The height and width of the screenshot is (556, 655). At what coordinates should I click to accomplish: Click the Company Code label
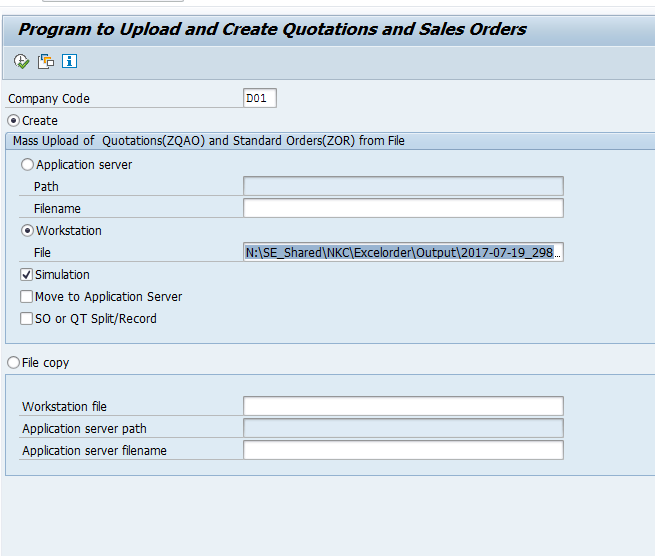(49, 99)
